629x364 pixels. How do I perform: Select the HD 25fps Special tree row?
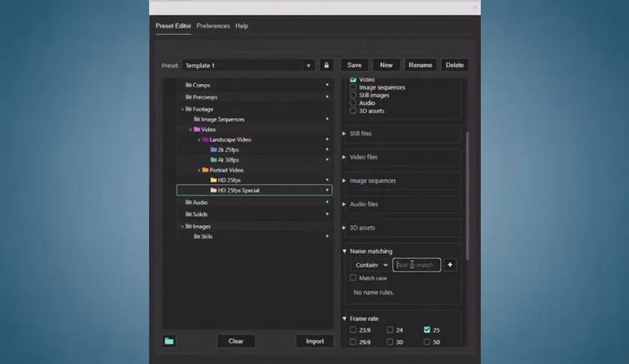click(x=254, y=190)
